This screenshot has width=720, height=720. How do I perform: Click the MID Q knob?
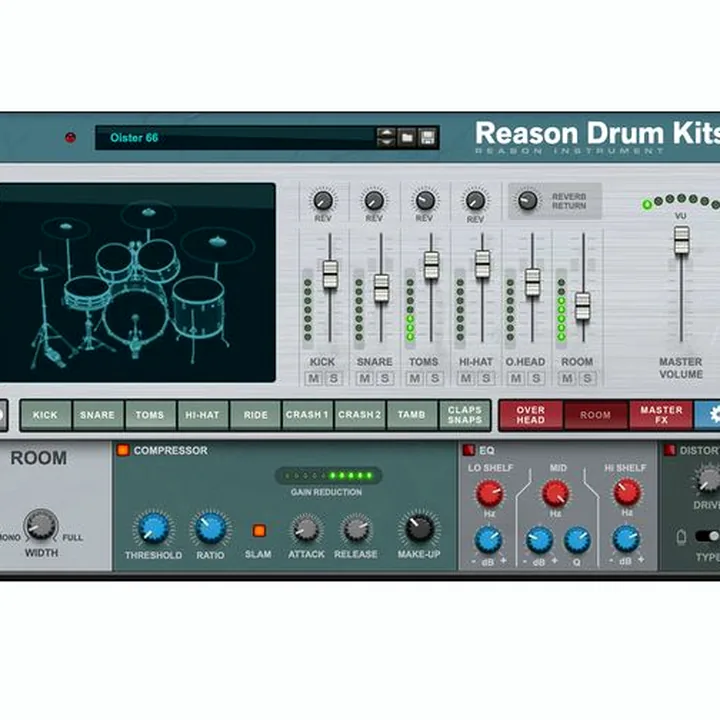[x=577, y=540]
